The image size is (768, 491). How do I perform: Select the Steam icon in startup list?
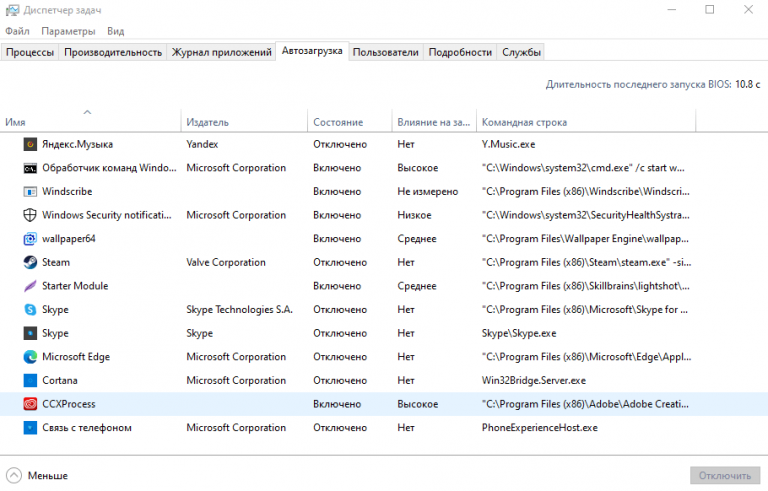pyautogui.click(x=30, y=262)
